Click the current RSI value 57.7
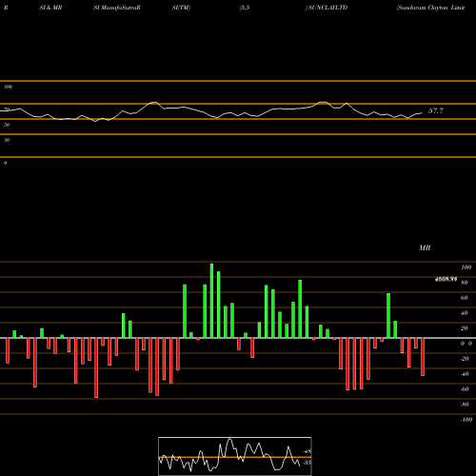The height and width of the screenshot is (476, 476). pyautogui.click(x=436, y=110)
